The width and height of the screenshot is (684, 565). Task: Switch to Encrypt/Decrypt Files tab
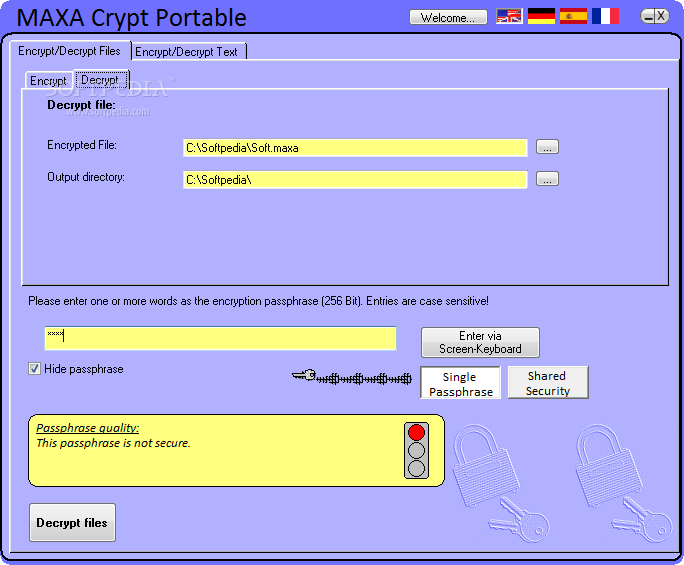[69, 51]
